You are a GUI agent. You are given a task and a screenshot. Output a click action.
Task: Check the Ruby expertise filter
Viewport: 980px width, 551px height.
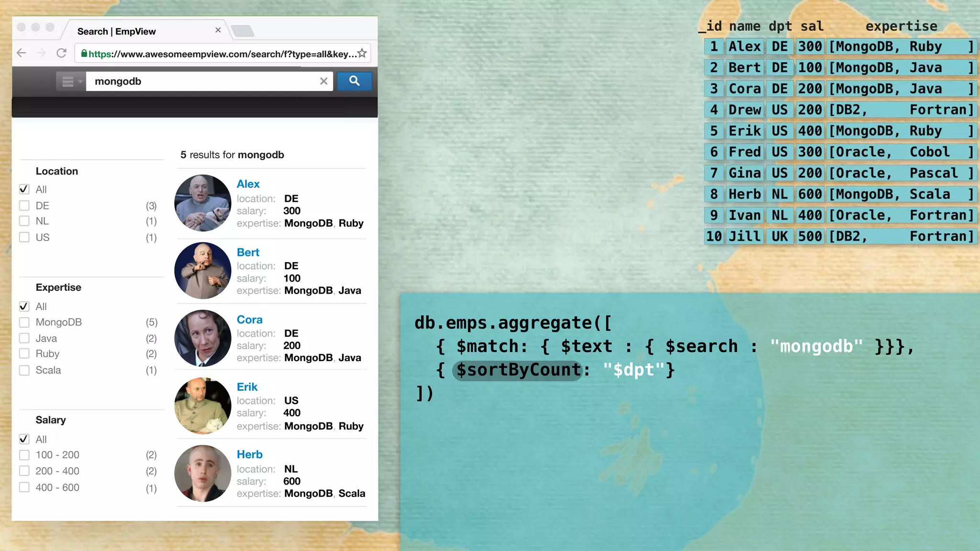tap(24, 354)
